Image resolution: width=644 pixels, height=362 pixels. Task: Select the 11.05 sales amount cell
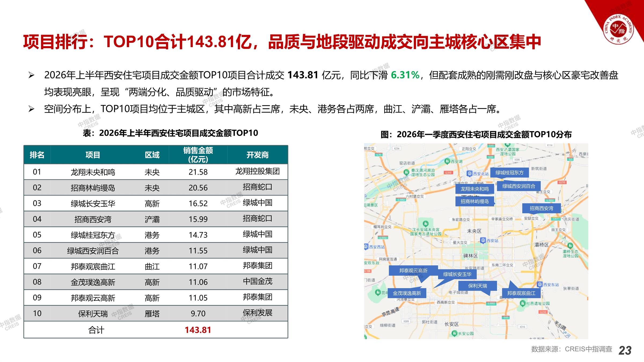[198, 298]
